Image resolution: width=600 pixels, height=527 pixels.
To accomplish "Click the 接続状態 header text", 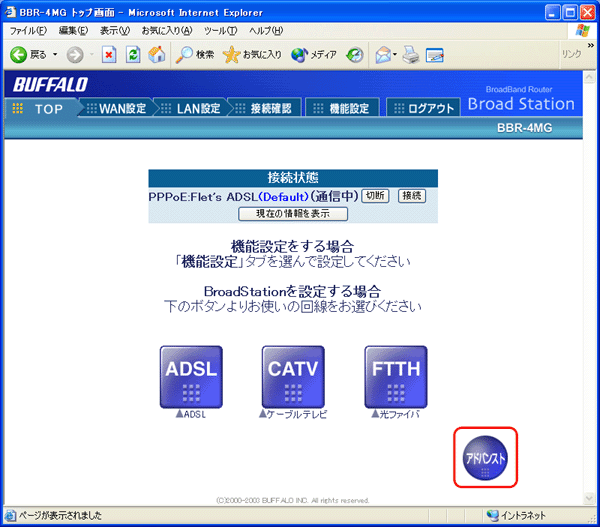I will pyautogui.click(x=293, y=178).
